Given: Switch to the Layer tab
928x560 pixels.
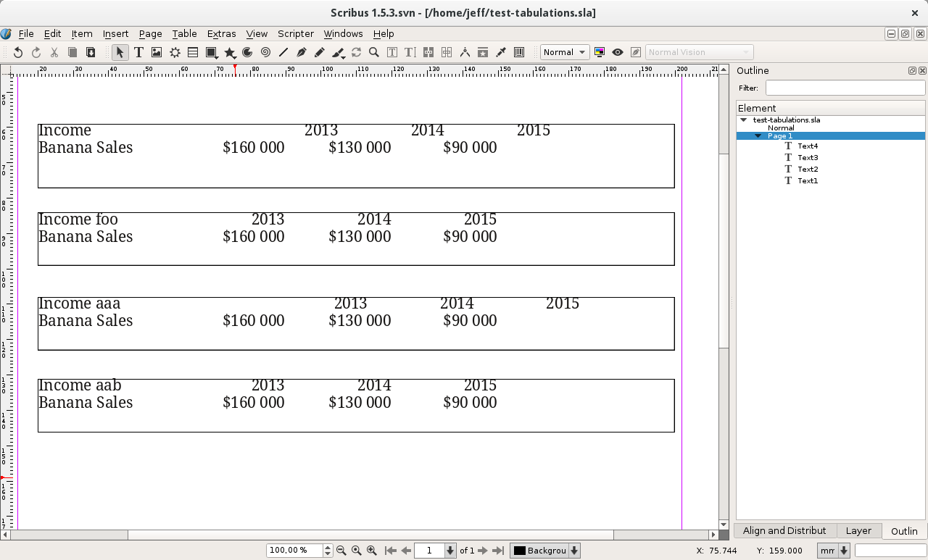Looking at the screenshot, I should 858,530.
